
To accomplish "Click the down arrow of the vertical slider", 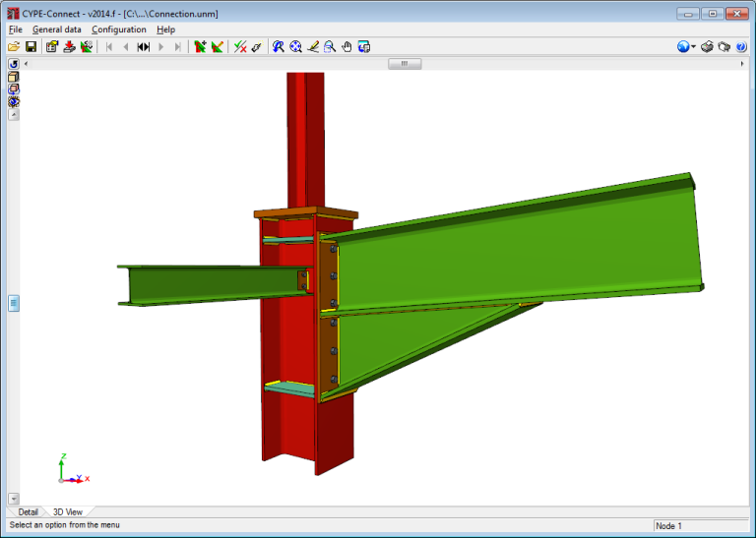I will coord(14,499).
